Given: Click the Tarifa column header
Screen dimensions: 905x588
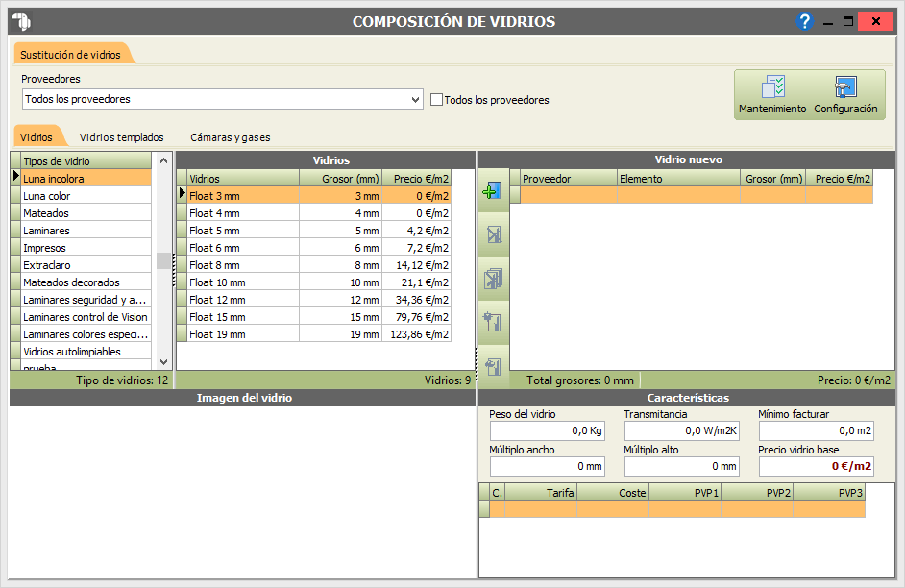Looking at the screenshot, I should (x=541, y=492).
